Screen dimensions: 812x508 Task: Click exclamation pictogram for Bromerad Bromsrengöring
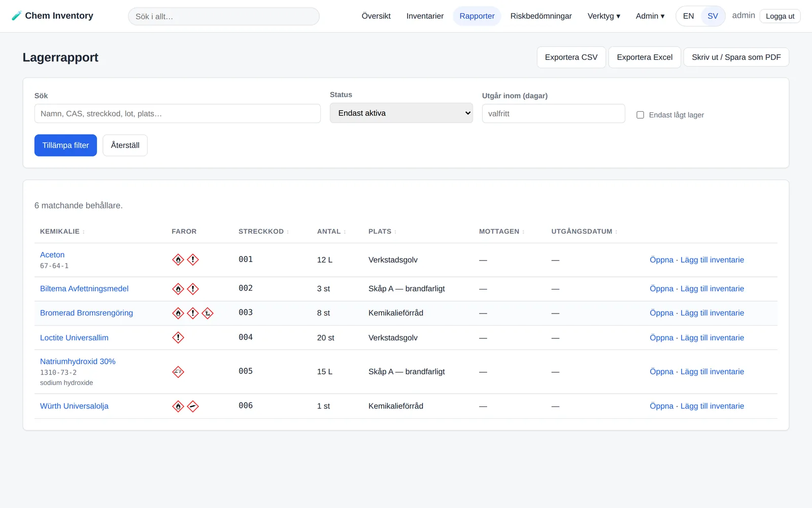(193, 313)
